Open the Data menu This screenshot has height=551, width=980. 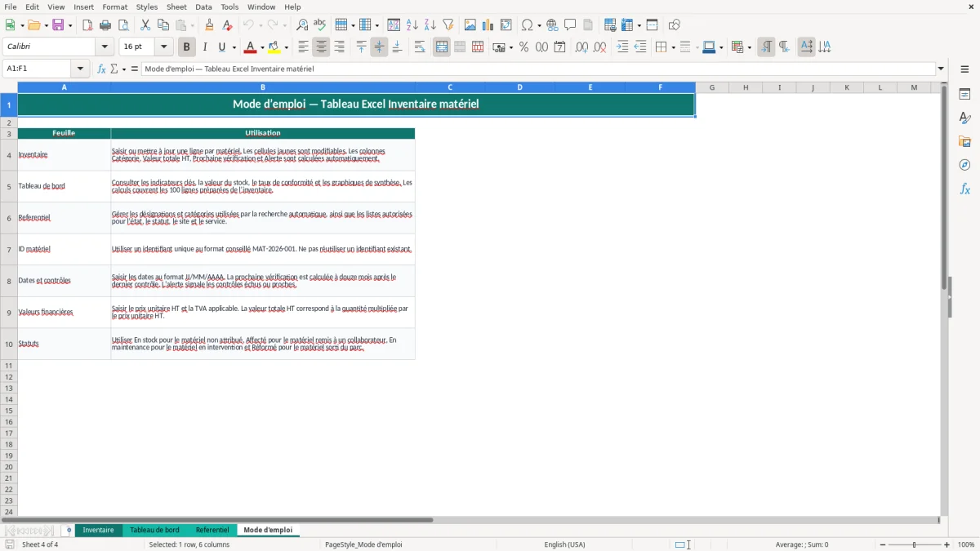203,7
